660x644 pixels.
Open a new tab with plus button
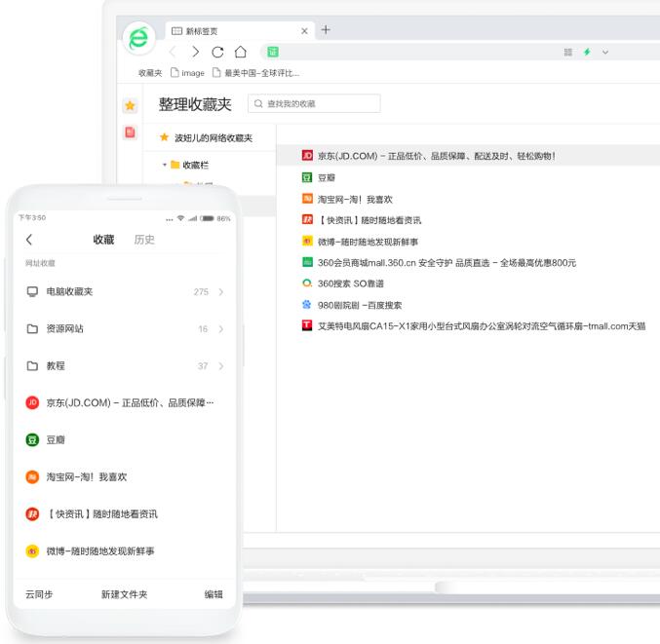(x=326, y=30)
